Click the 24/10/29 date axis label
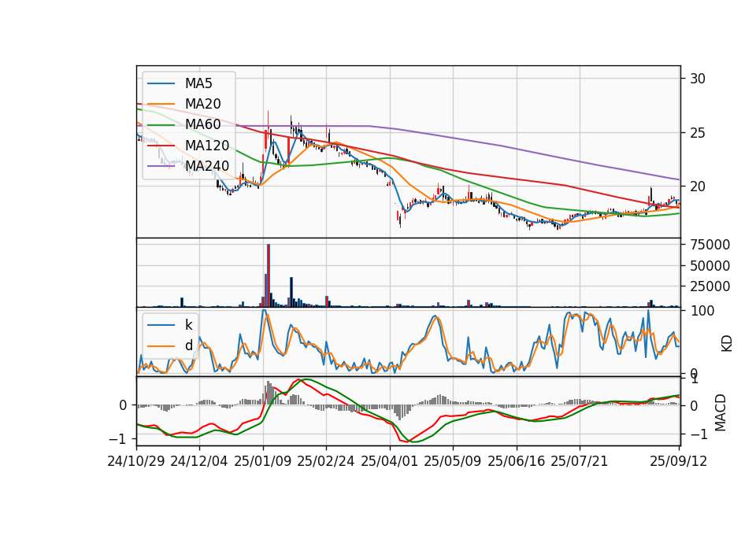 (136, 461)
